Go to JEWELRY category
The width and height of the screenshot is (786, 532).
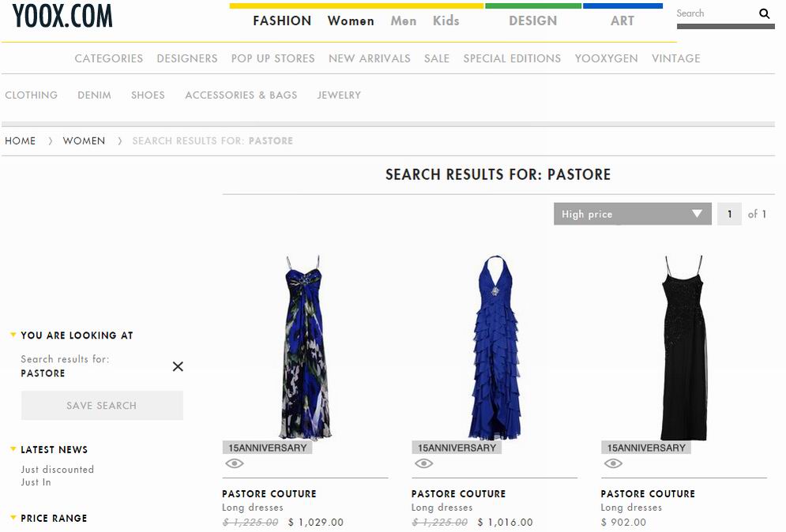click(339, 95)
